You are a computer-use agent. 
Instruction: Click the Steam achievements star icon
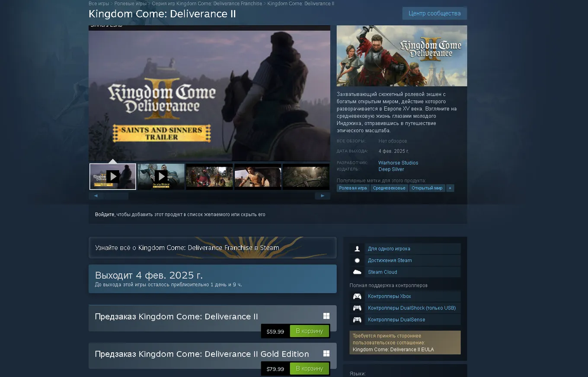click(357, 260)
